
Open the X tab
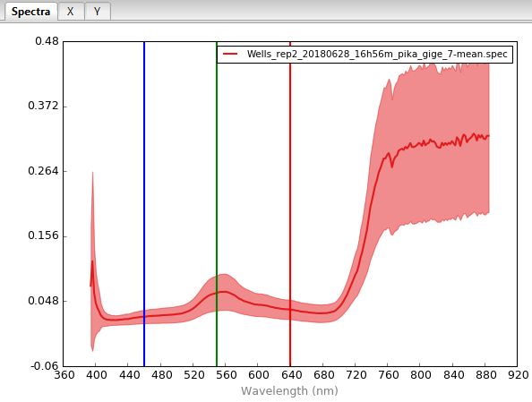71,12
